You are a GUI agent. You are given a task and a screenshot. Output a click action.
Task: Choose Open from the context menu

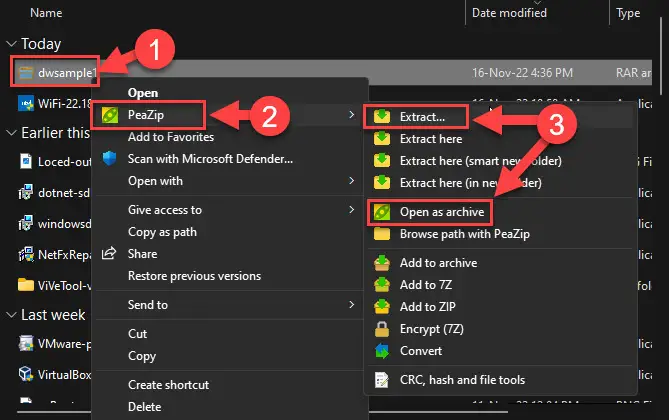pyautogui.click(x=143, y=93)
